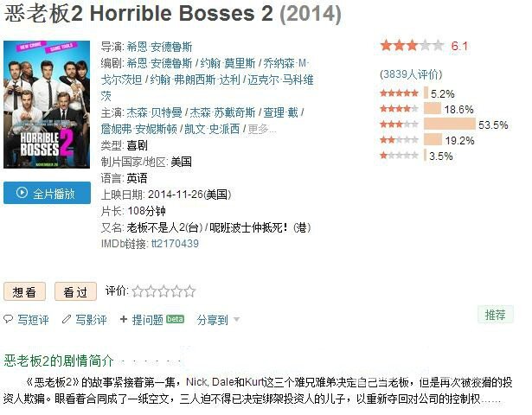This screenshot has width=532, height=415.
Task: Mark the movie as 想看
Action: 24,291
